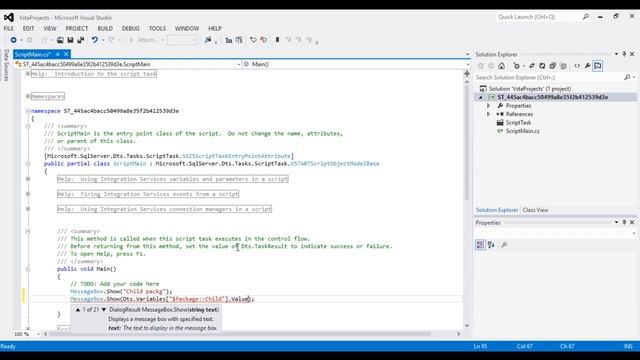Collapse the public void Main() method
The width and height of the screenshot is (640, 360).
27,269
